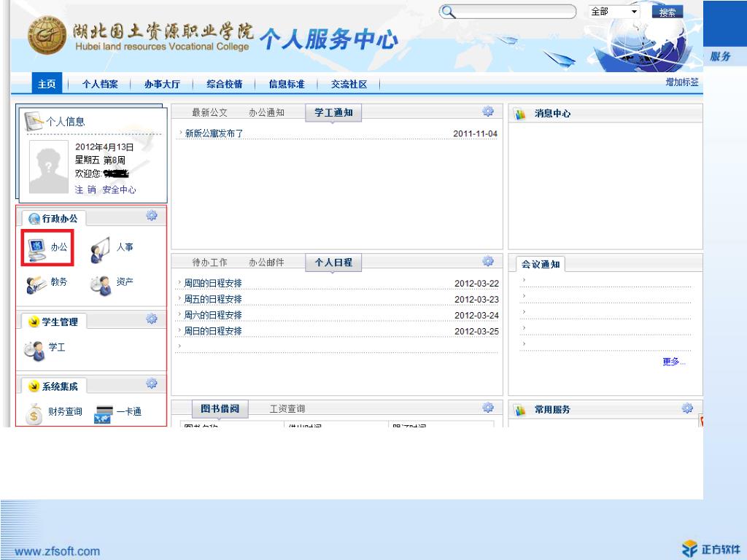Open the 办事大厅 navigation tab

(x=162, y=84)
